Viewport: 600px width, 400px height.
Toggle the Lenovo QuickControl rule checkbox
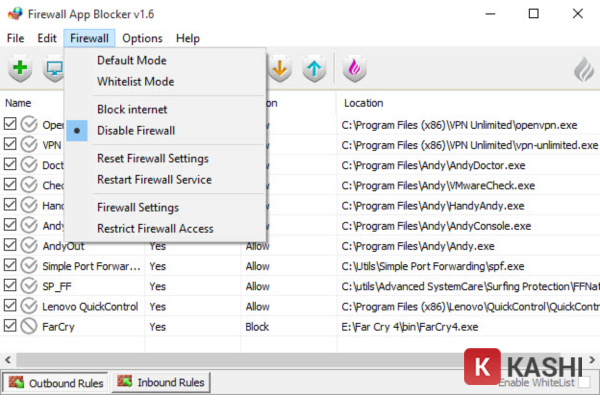pyautogui.click(x=11, y=306)
